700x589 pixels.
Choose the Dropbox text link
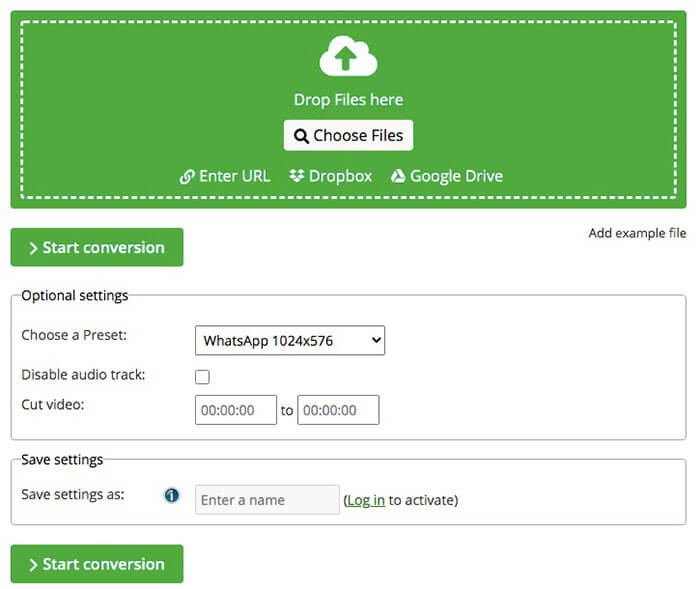point(340,177)
